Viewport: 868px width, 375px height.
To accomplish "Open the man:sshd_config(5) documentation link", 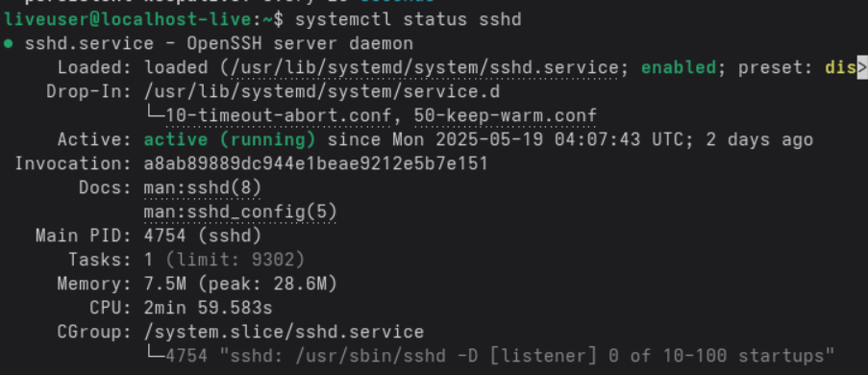I will tap(240, 212).
